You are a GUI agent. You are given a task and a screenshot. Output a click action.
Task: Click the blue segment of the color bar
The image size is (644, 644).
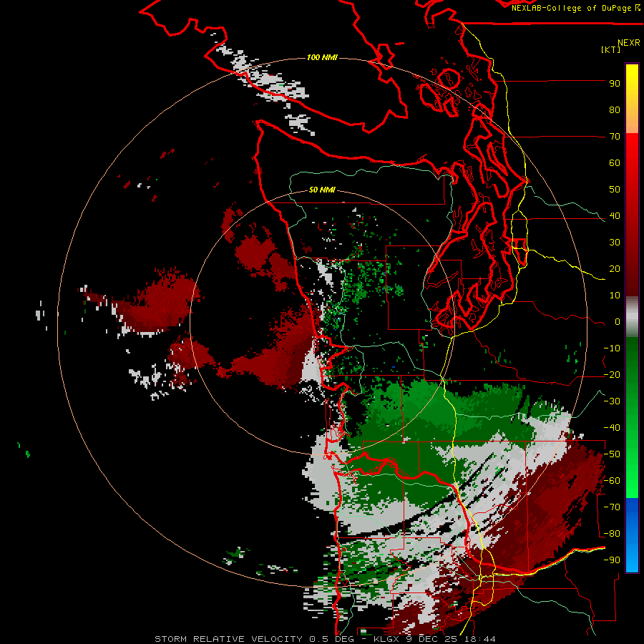632,535
